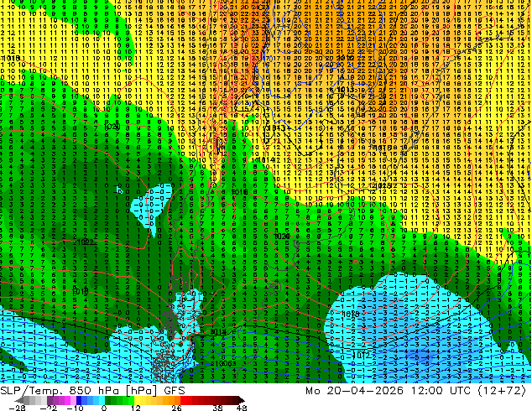Viewport: 532px width, 411px height.
Task: Click the '1025' isobar label in the yellow region
Action: [382, 186]
